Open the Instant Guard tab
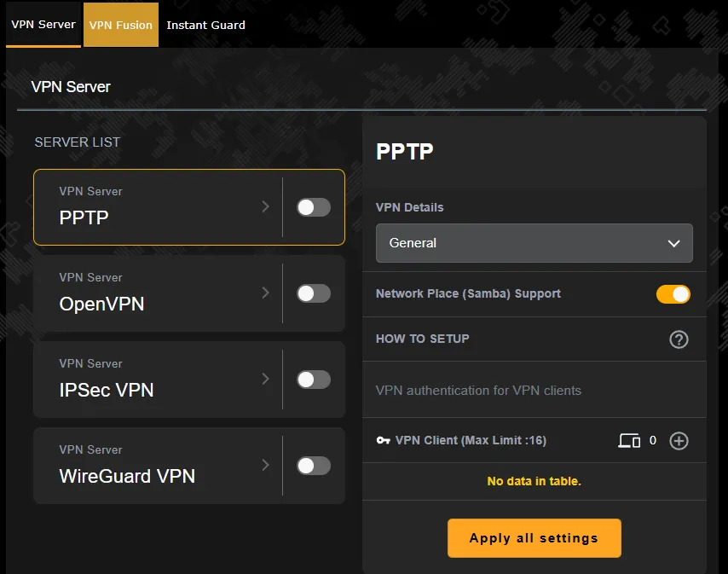Viewport: 728px width, 574px height. pyautogui.click(x=205, y=25)
